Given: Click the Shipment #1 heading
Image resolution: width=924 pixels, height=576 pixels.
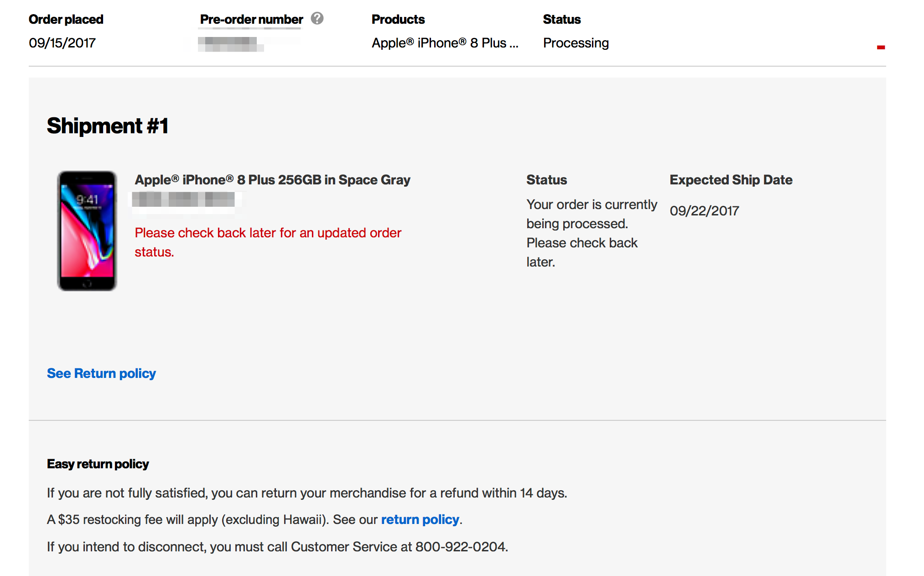Looking at the screenshot, I should 108,126.
